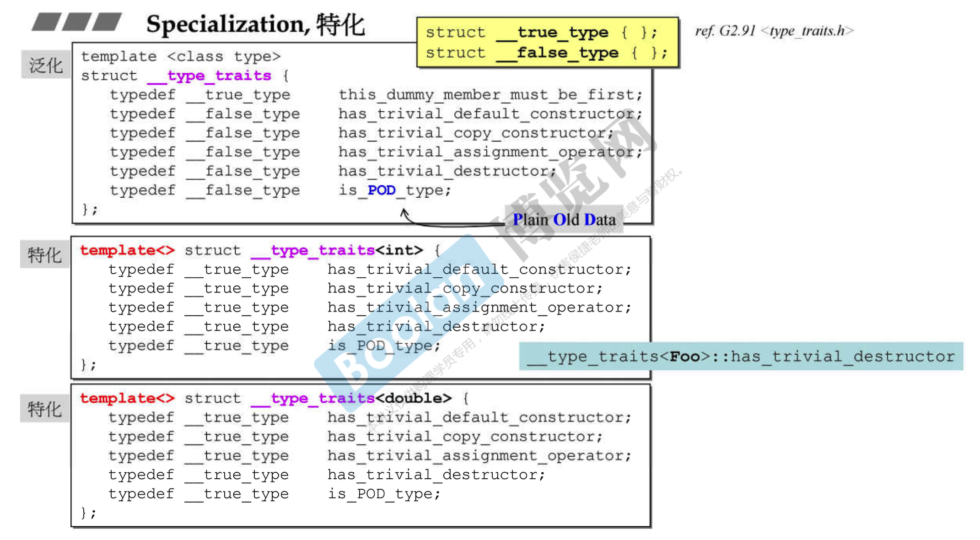Click the Specialization slide title
The width and height of the screenshot is (980, 540).
(255, 24)
